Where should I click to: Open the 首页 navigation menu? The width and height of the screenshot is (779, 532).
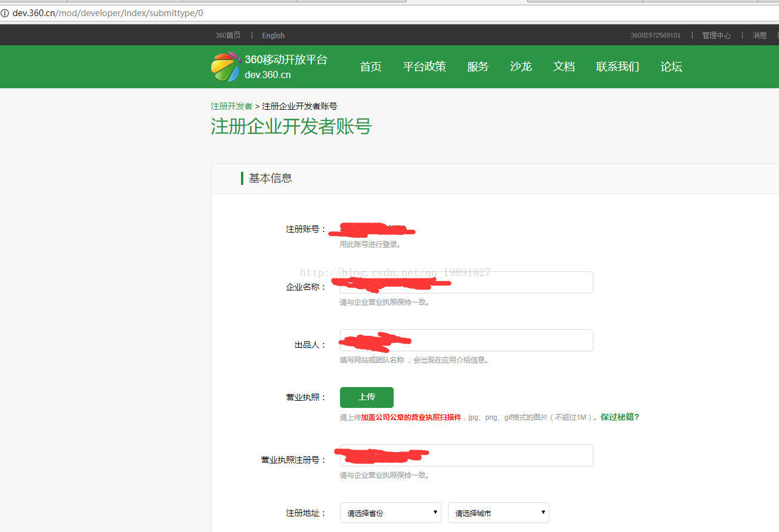click(370, 67)
